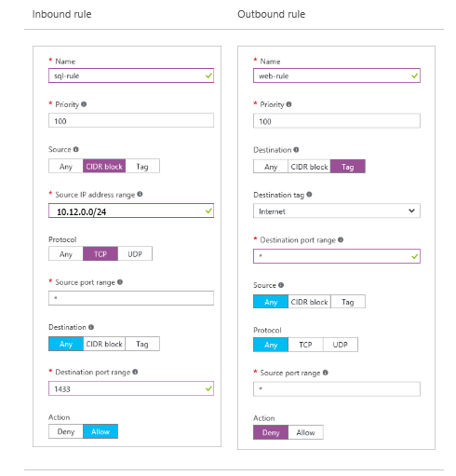This screenshot has height=476, width=456.
Task: Set outbound rule action to Allow
Action: tap(305, 432)
